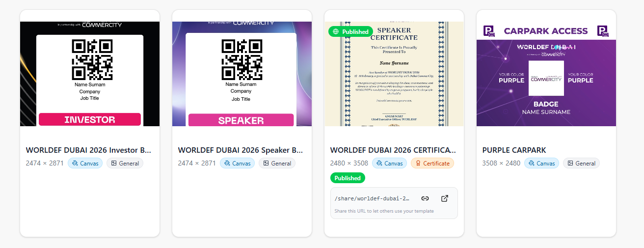Click Canvas tag on Speaker Badge card
644x248 pixels.
tap(237, 164)
